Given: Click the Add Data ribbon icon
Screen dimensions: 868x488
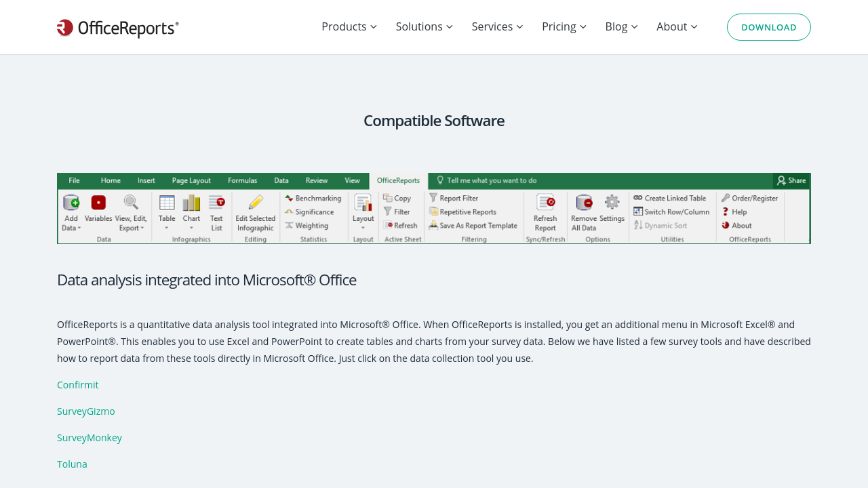Looking at the screenshot, I should click(x=71, y=203).
